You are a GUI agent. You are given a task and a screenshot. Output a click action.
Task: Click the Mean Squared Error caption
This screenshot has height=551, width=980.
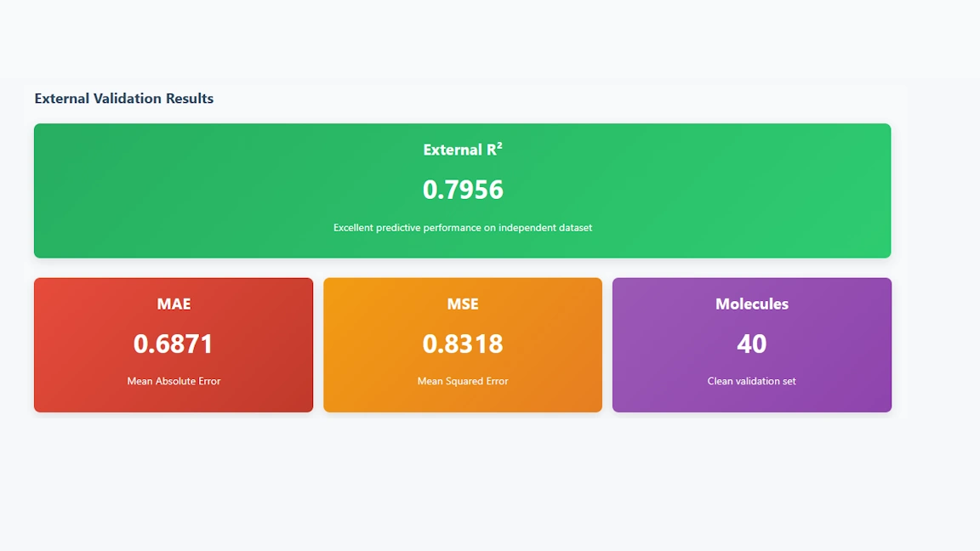(x=463, y=381)
